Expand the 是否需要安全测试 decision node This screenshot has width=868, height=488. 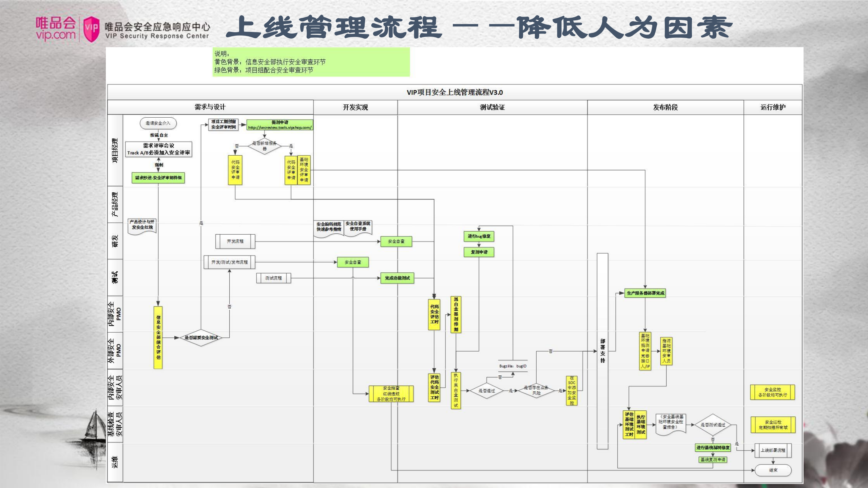(201, 338)
